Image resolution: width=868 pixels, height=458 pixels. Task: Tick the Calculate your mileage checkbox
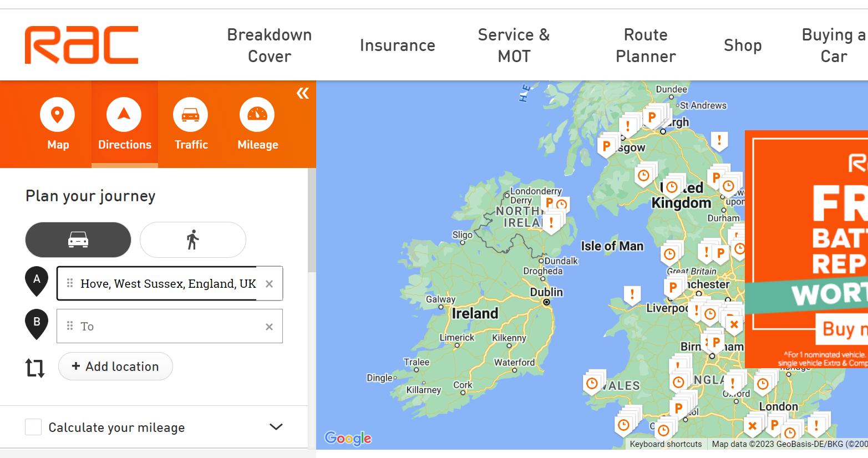(x=33, y=427)
